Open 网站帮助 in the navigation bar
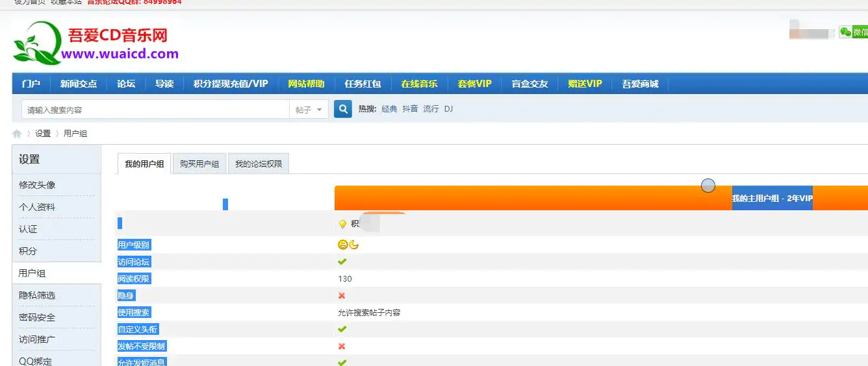868x366 pixels. coord(306,84)
